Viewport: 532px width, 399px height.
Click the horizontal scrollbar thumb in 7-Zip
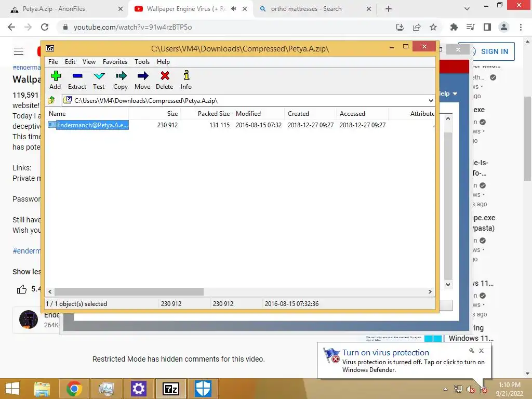[129, 292]
